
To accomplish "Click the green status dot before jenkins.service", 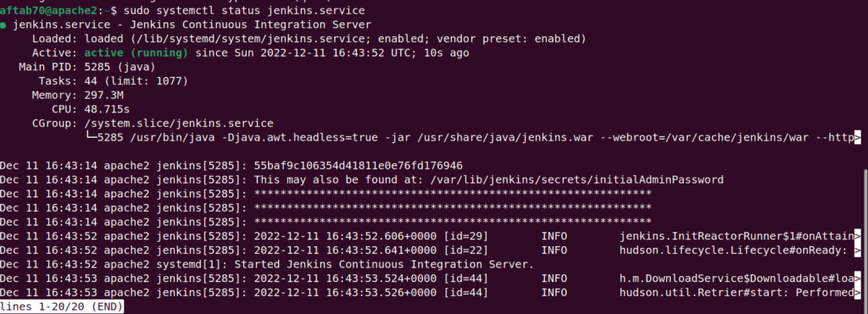I will [3, 25].
